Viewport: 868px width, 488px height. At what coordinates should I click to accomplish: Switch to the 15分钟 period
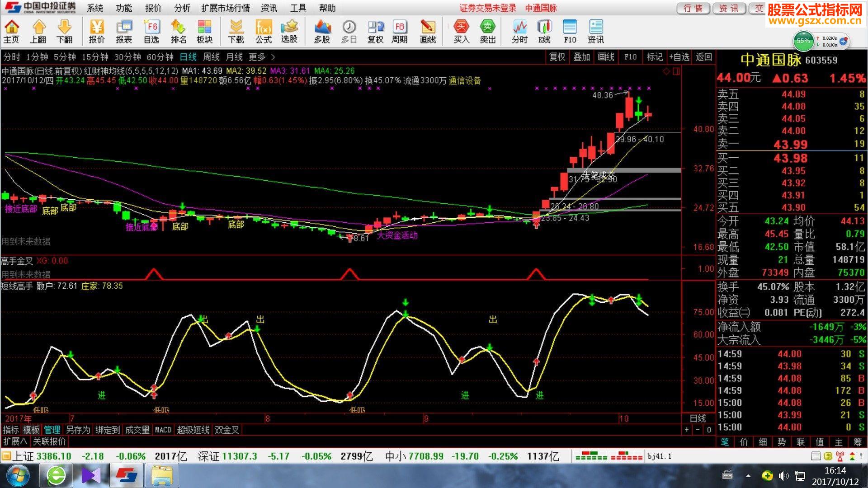pos(95,57)
